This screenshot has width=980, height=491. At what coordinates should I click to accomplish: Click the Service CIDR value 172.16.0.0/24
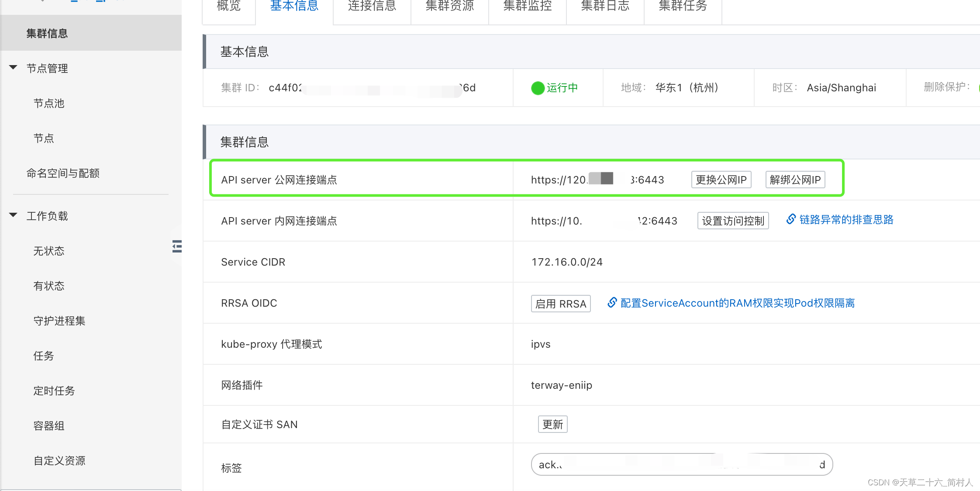[x=567, y=262]
